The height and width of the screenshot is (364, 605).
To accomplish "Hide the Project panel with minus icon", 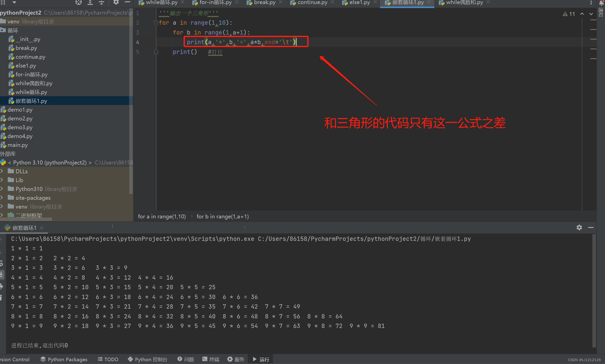I will [x=127, y=3].
